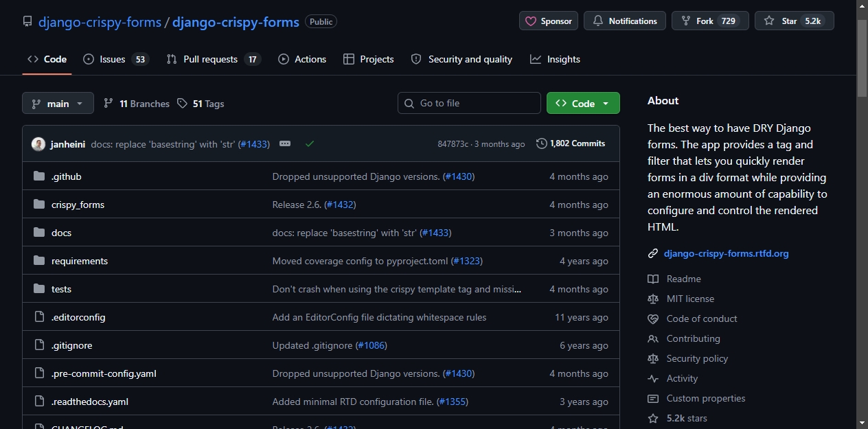The height and width of the screenshot is (429, 868).
Task: Focus the Go to file search field
Action: (469, 103)
